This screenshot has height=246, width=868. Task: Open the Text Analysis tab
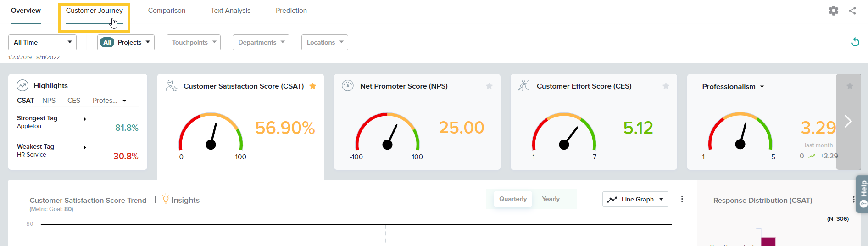(230, 11)
